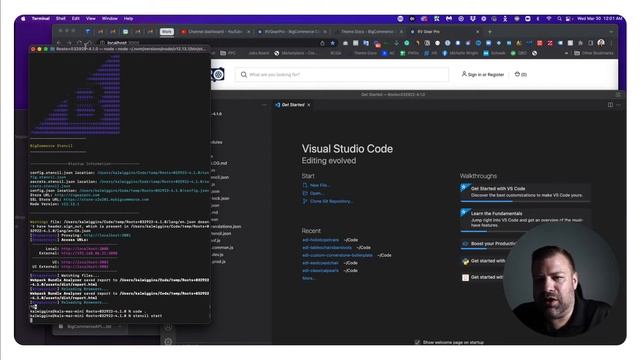The image size is (640, 360).
Task: Click the External URL in terminal
Action: [x=89, y=253]
